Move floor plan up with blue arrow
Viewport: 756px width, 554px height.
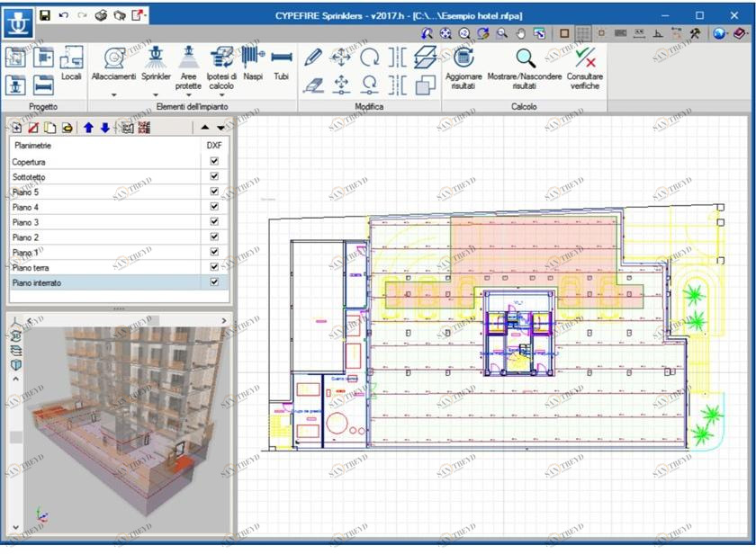88,128
